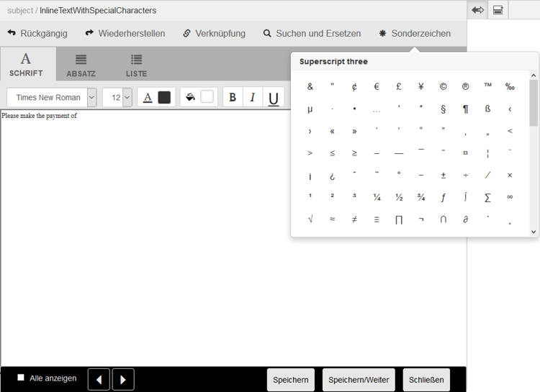The width and height of the screenshot is (540, 392).
Task: Click the window layout icon at top right
Action: pyautogui.click(x=498, y=10)
